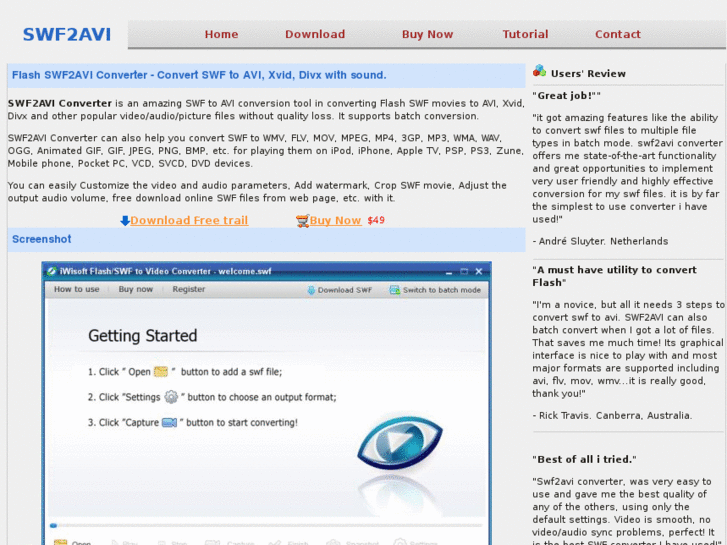Click the Rick Travis, Canberra reviewer name
727x545 pixels.
click(x=615, y=416)
